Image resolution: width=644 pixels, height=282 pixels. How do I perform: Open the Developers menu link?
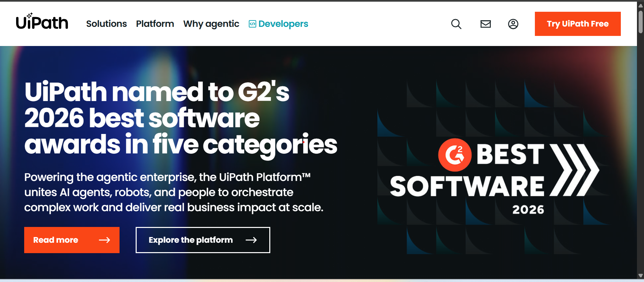point(278,24)
